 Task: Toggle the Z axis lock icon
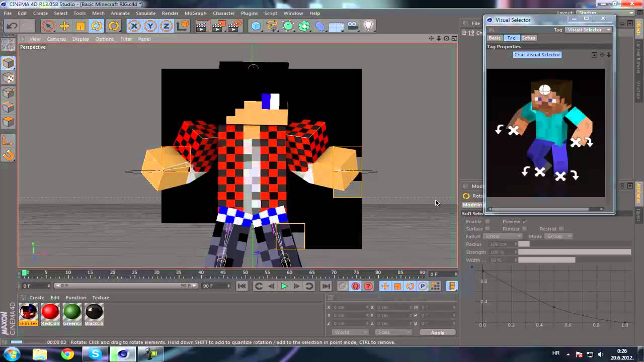tap(166, 26)
